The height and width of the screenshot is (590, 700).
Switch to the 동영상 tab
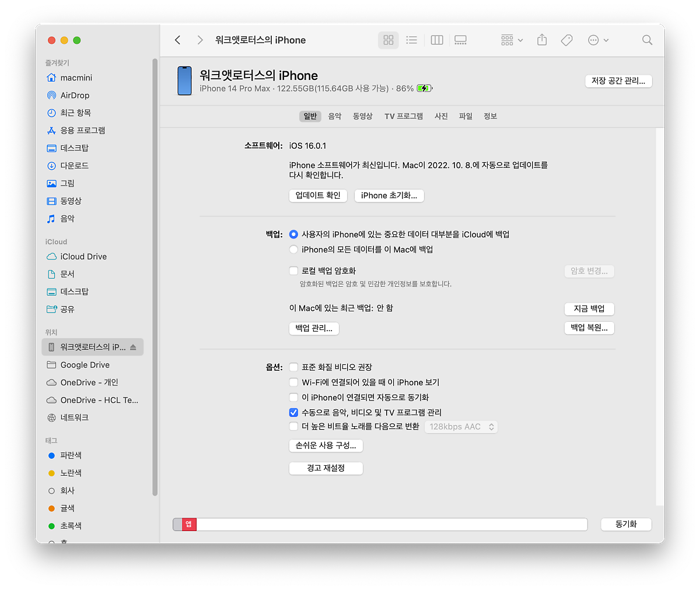(363, 116)
